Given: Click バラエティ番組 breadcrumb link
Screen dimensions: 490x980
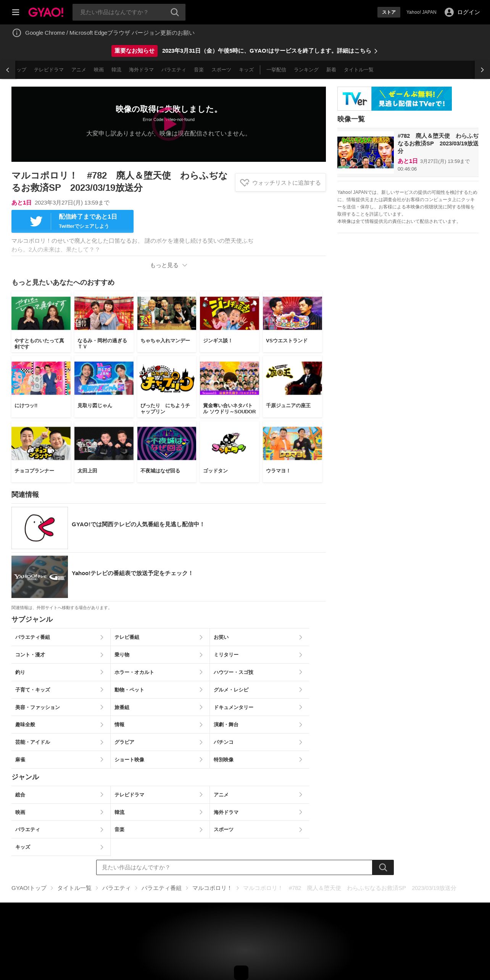Looking at the screenshot, I should coord(161,888).
